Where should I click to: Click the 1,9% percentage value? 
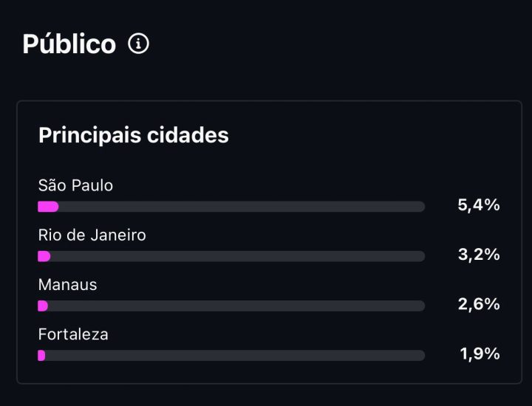click(480, 354)
